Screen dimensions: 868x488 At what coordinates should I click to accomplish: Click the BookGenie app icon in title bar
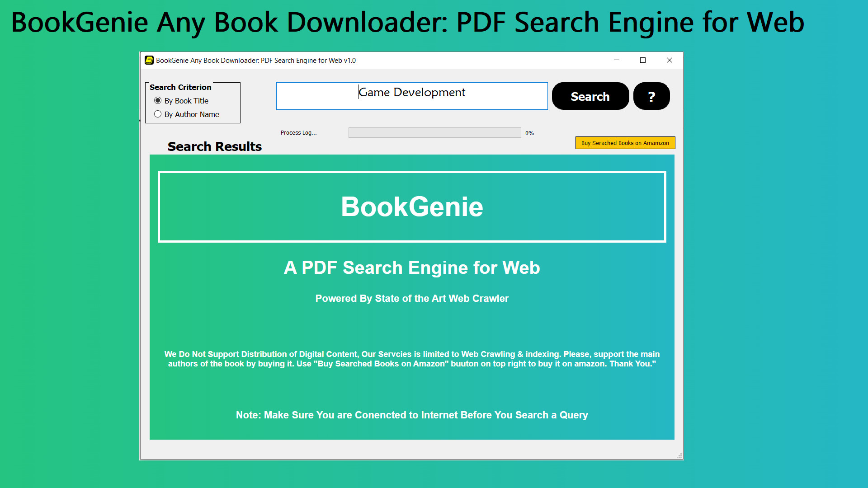click(149, 60)
